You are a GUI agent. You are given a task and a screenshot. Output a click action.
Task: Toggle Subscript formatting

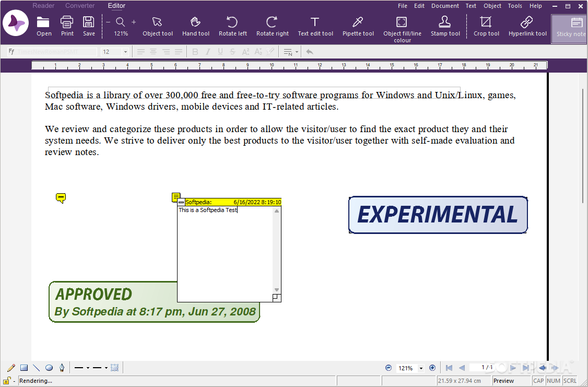[x=258, y=52]
